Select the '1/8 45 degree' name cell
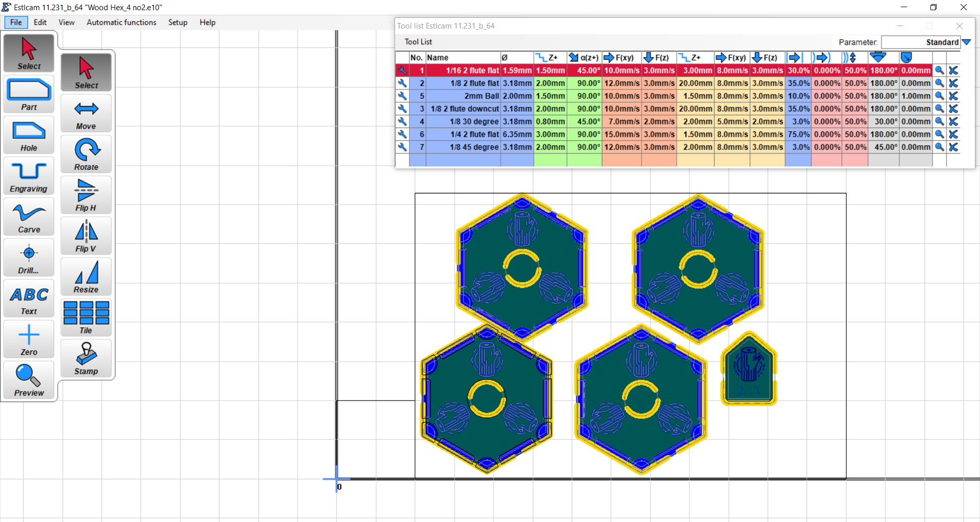This screenshot has height=522, width=980. 463,147
